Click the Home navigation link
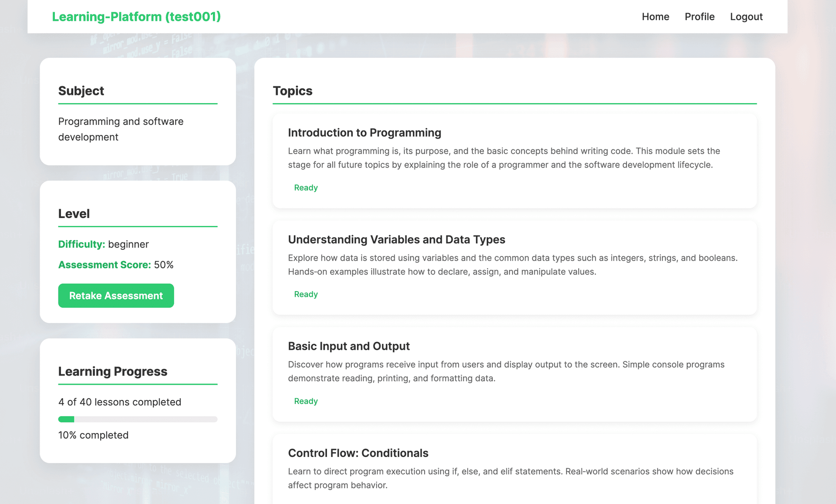836x504 pixels. [655, 17]
